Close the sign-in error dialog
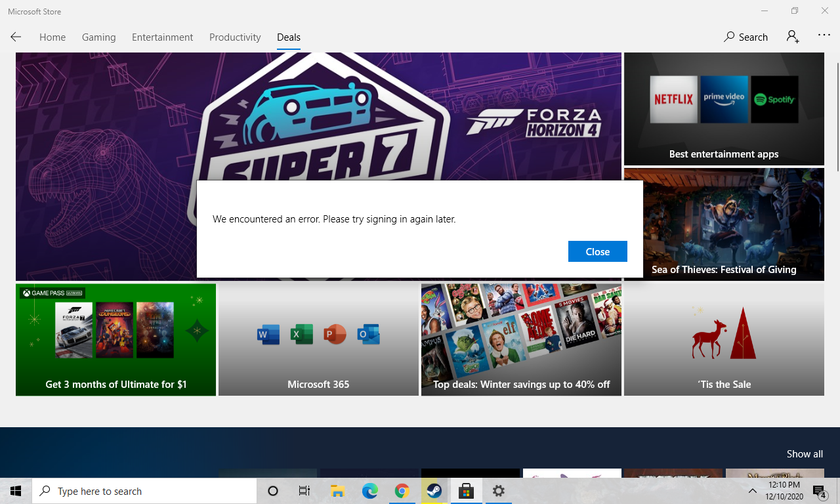Image resolution: width=840 pixels, height=504 pixels. 597,251
